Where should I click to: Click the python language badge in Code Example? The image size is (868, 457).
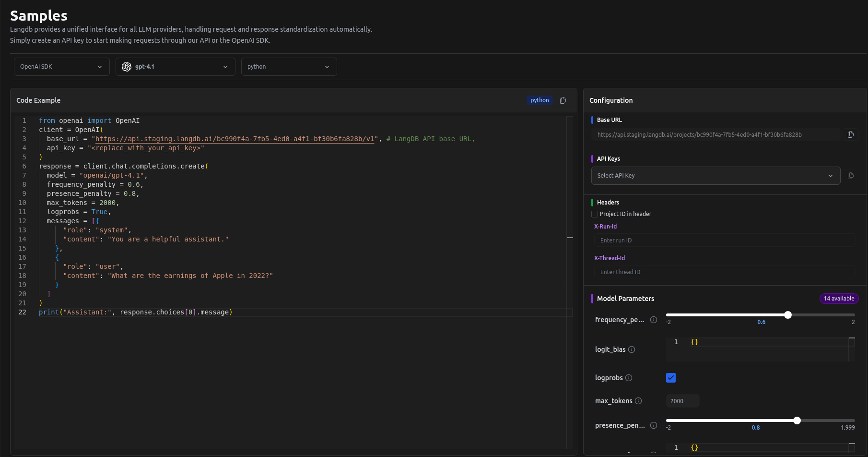pos(540,100)
